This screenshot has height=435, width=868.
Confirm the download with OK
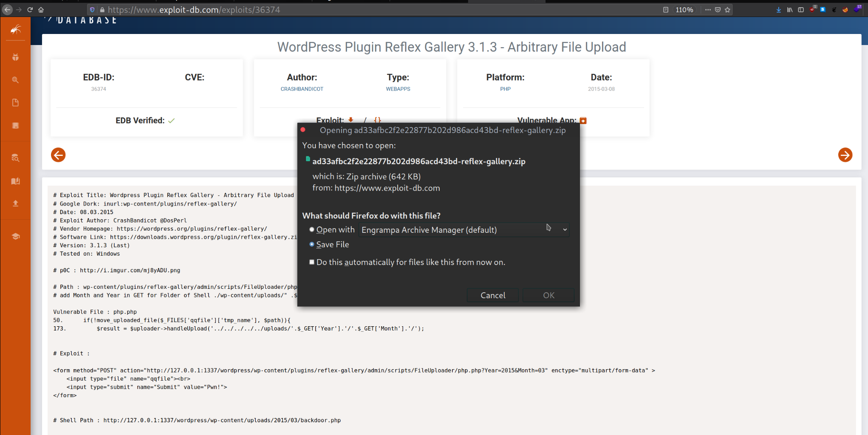coord(548,295)
